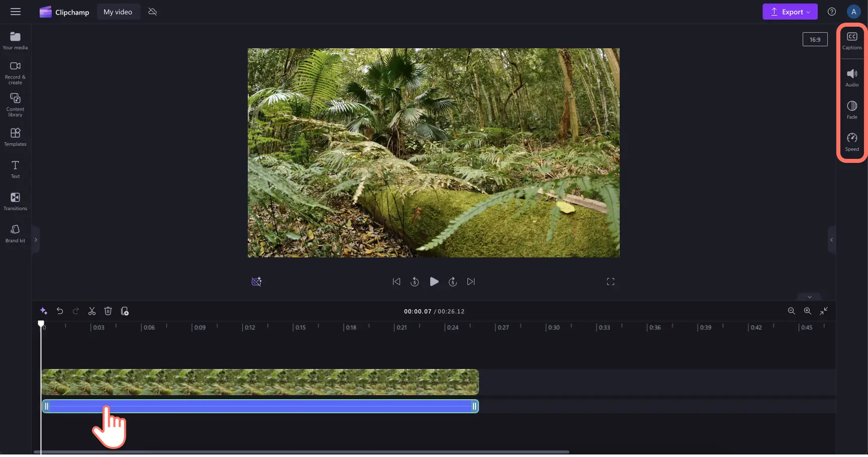Open the help question mark icon
The height and width of the screenshot is (457, 868).
pyautogui.click(x=832, y=12)
